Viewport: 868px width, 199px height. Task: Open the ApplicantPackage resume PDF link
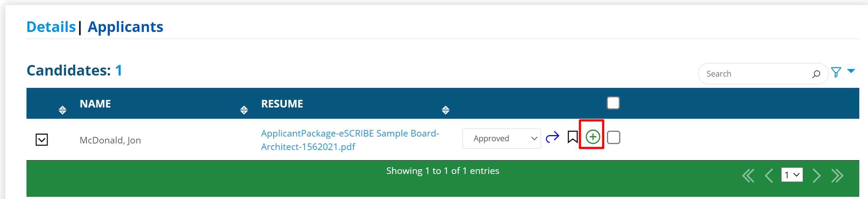pyautogui.click(x=350, y=140)
